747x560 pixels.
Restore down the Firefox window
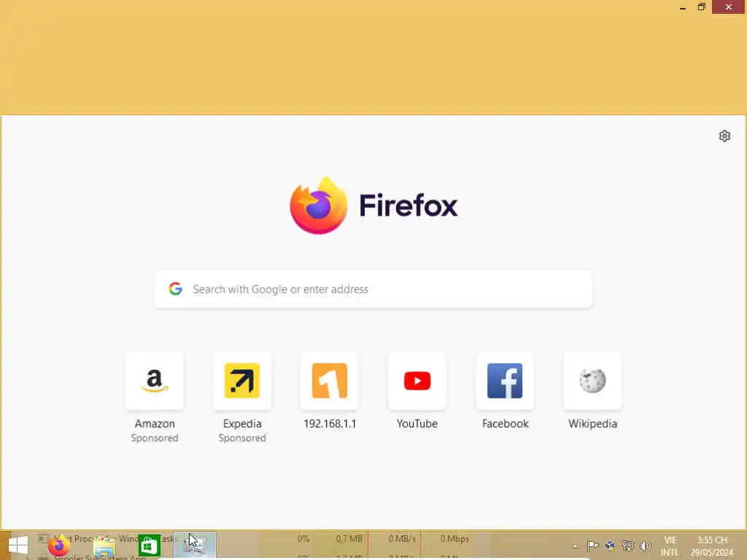point(701,7)
